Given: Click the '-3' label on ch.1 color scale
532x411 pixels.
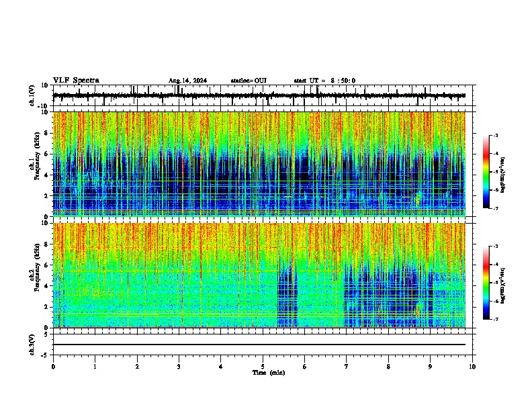Looking at the screenshot, I should click(495, 136).
